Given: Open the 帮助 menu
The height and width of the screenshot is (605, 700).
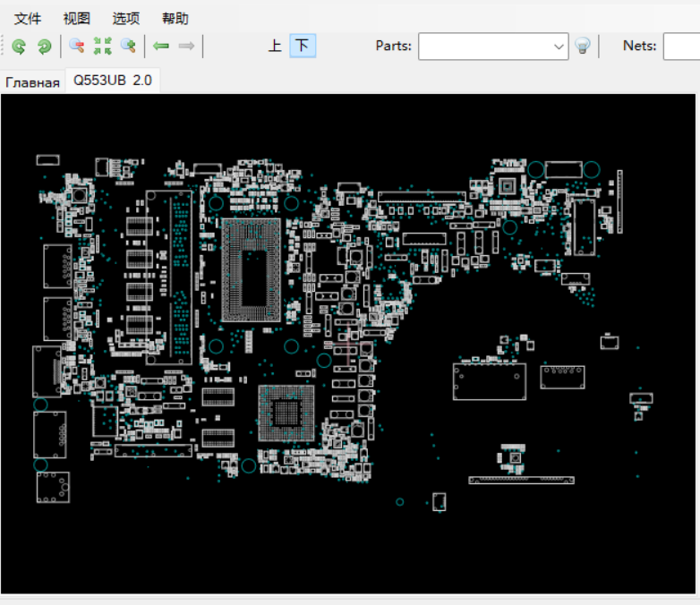Looking at the screenshot, I should coord(175,18).
